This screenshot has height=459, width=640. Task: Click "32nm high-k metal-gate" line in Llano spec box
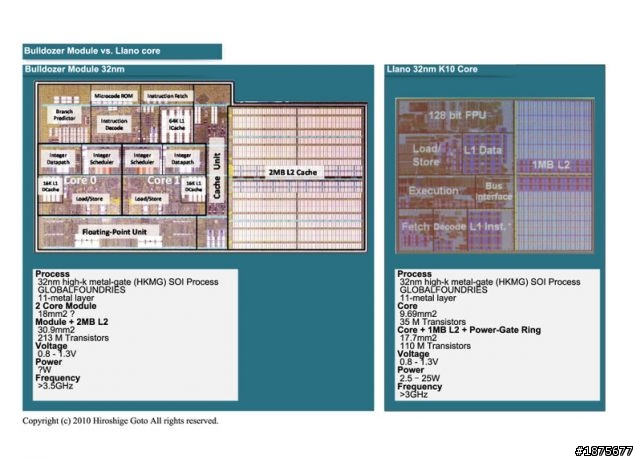pos(490,282)
